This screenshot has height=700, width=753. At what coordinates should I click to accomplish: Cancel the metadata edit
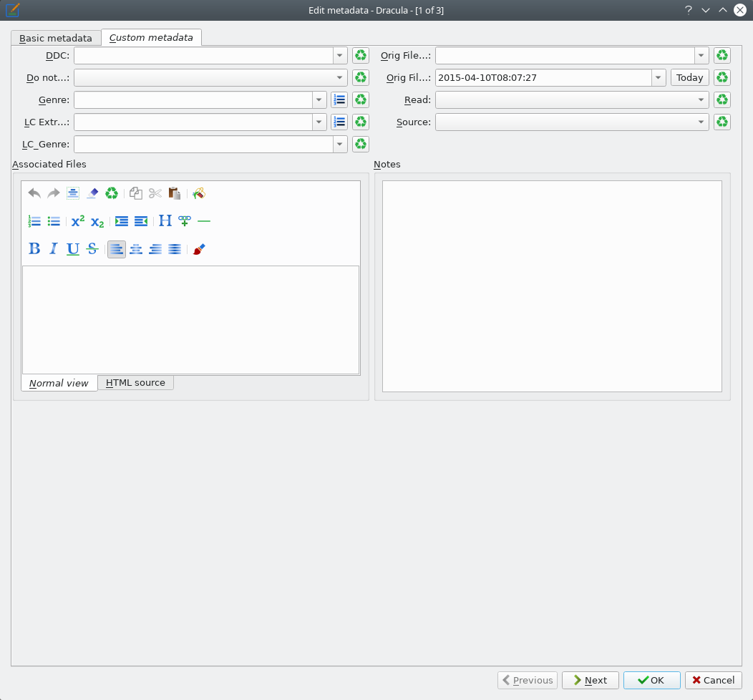click(x=713, y=680)
